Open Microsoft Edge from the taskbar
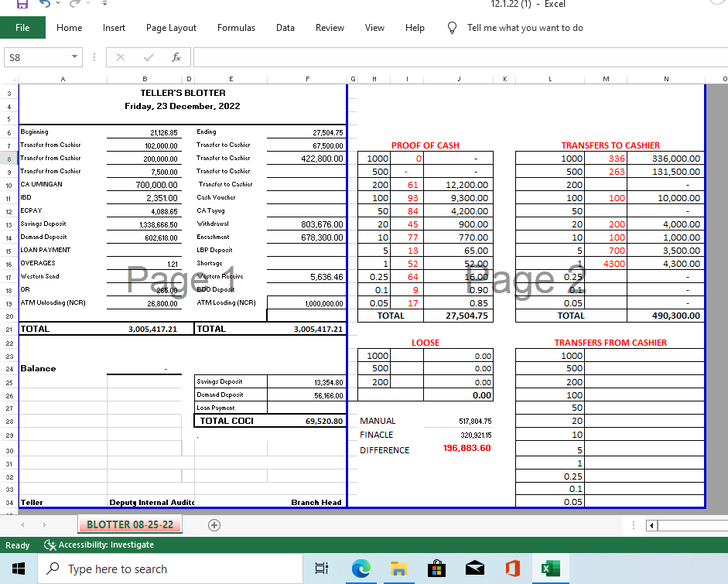 coord(361,569)
